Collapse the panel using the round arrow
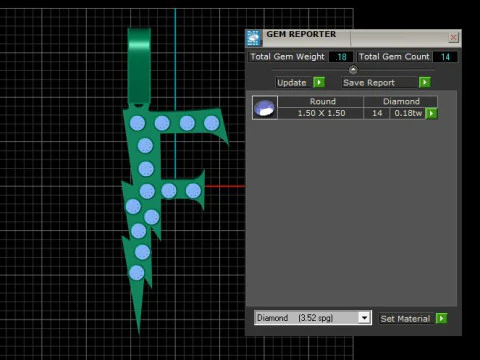 click(353, 70)
